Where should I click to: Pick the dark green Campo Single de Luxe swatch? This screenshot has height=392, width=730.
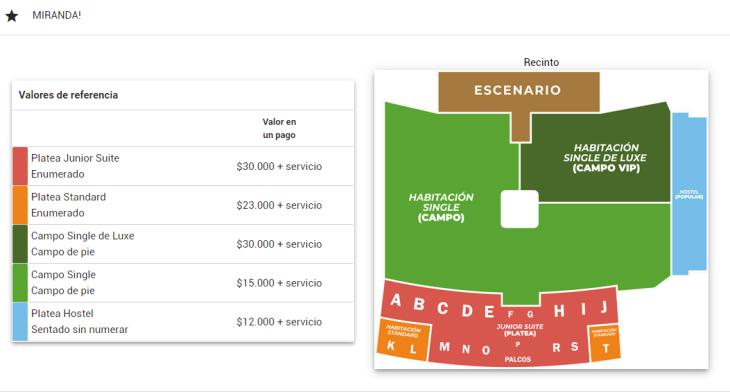coord(20,244)
